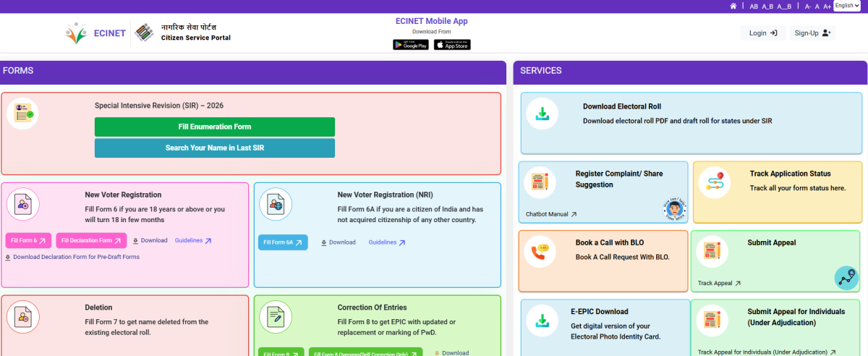868x356 pixels.
Task: Open Register Complaint/ Share Suggestion heading
Action: (x=619, y=179)
